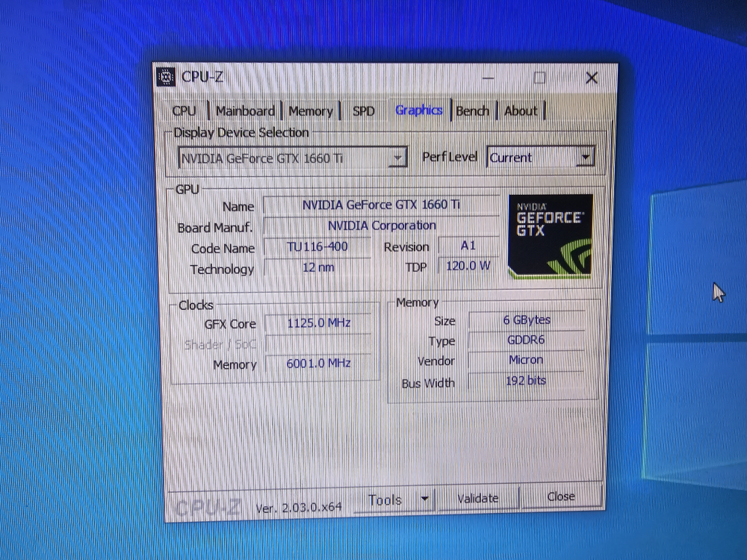Image resolution: width=747 pixels, height=560 pixels.
Task: Close CPU-Z with the X button
Action: (x=592, y=78)
